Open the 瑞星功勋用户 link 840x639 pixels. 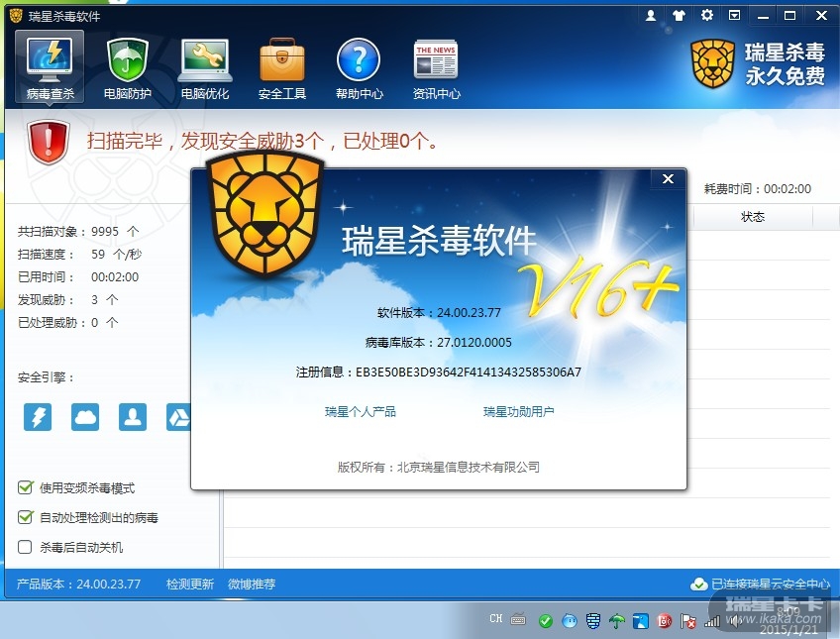519,411
